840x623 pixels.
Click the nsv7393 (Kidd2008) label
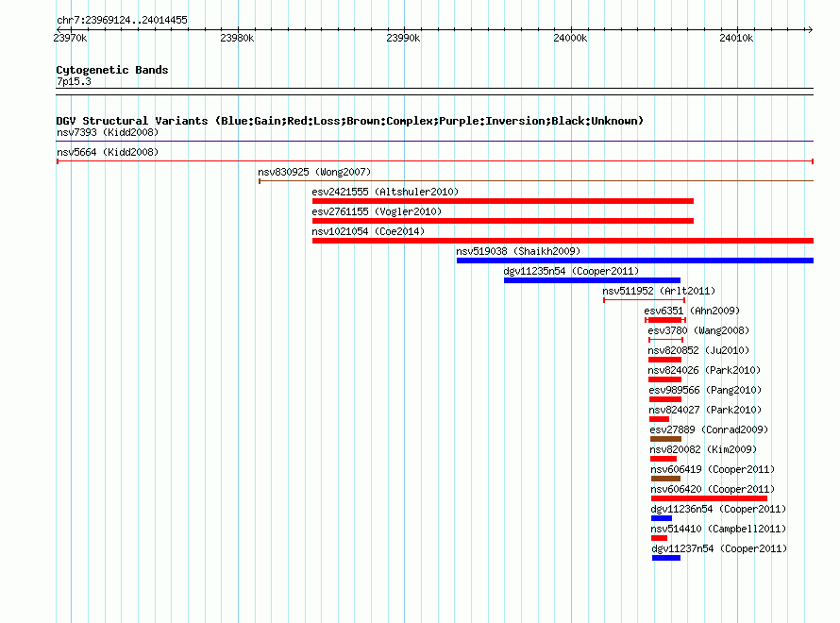pyautogui.click(x=108, y=132)
